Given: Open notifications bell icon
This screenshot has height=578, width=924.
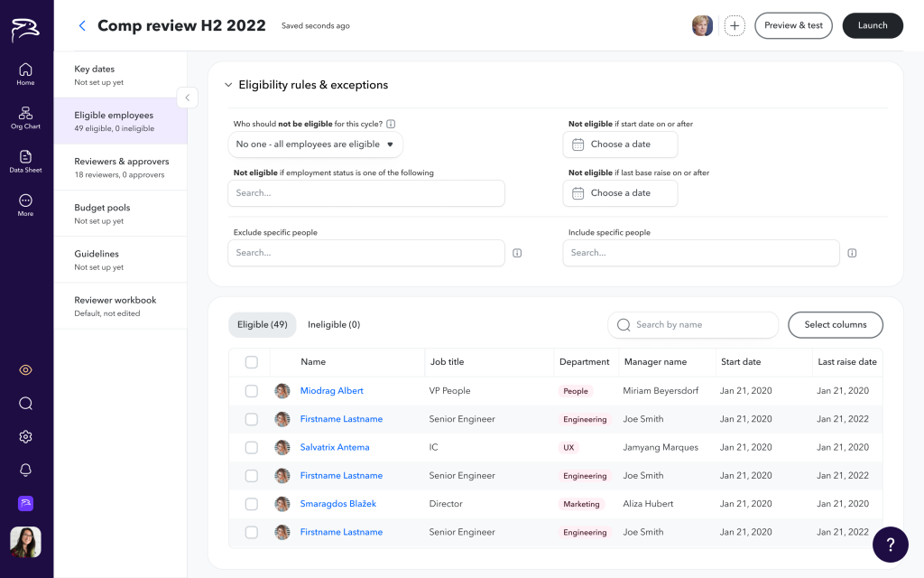Looking at the screenshot, I should (25, 470).
